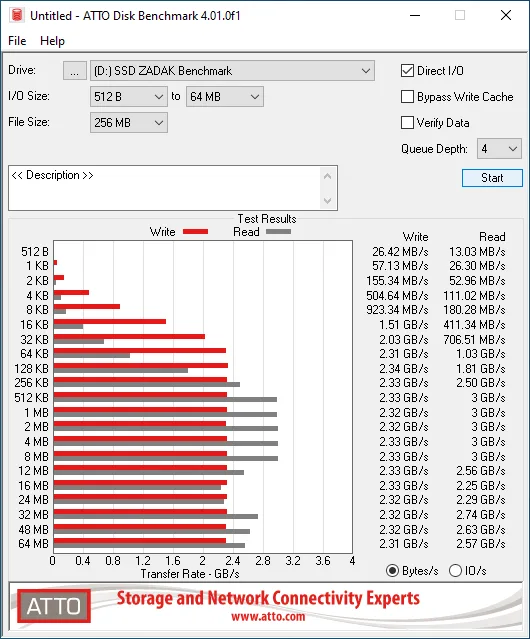Click the www.atto.com link in banner
530x639 pixels.
pyautogui.click(x=268, y=616)
